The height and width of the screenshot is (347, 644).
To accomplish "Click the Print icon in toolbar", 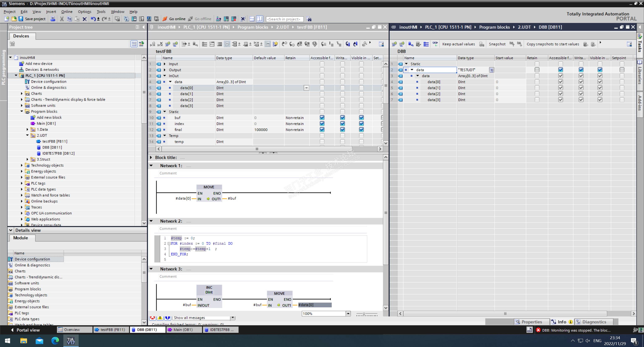I will coord(53,19).
